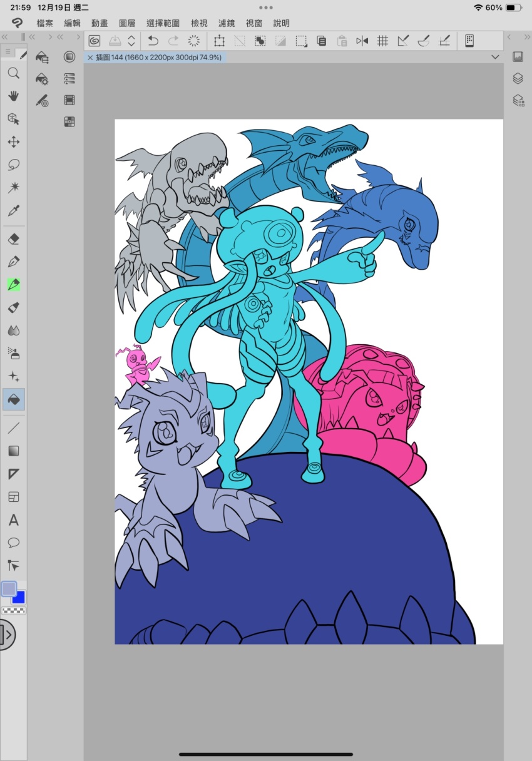The height and width of the screenshot is (761, 532).
Task: Select the Eraser tool
Action: point(13,238)
